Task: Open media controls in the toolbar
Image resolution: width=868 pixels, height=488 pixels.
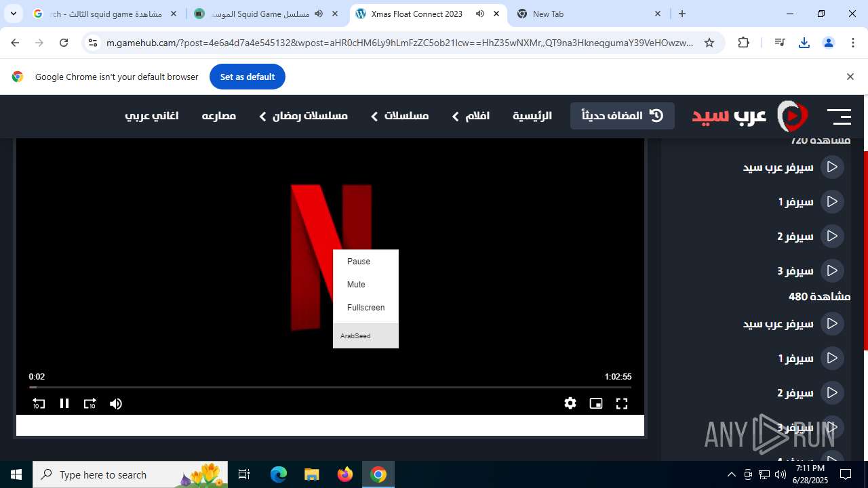Action: pyautogui.click(x=780, y=43)
